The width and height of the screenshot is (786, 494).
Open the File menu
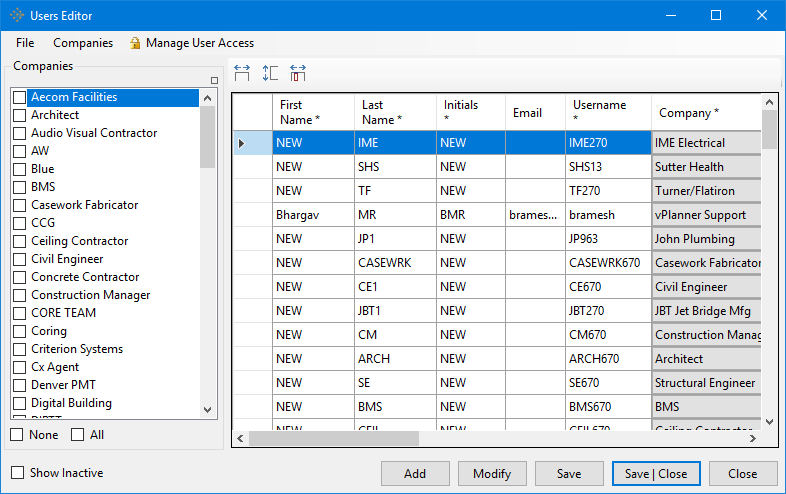[x=25, y=43]
